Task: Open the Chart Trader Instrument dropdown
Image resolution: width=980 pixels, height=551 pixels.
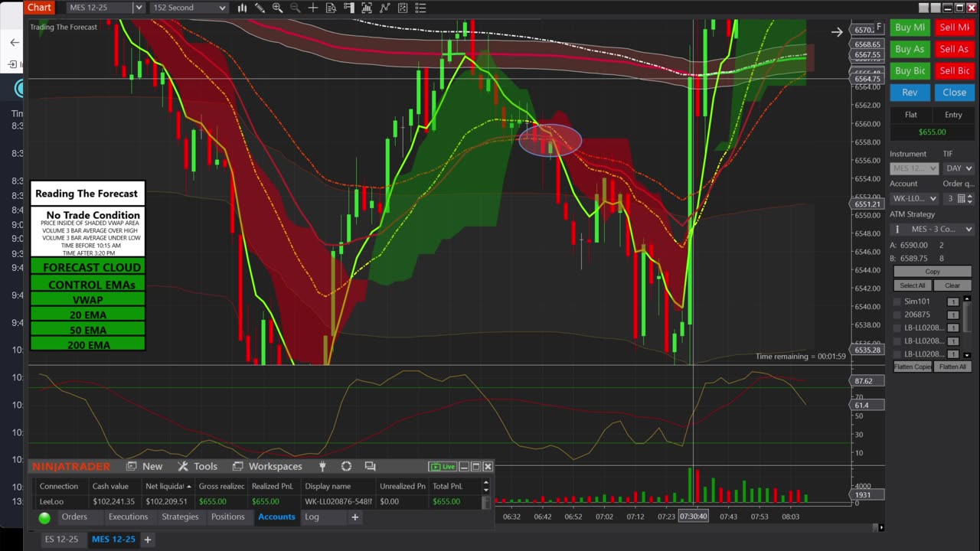Action: coord(913,168)
